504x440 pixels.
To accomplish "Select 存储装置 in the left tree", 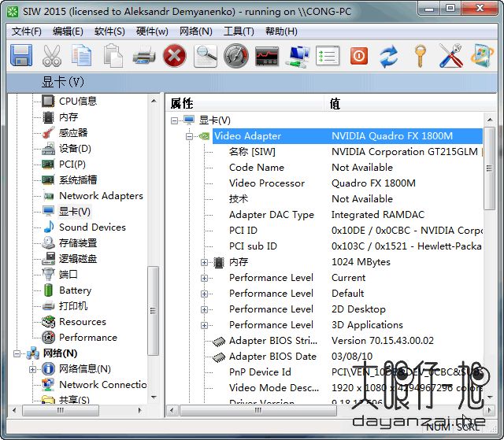I will 78,242.
